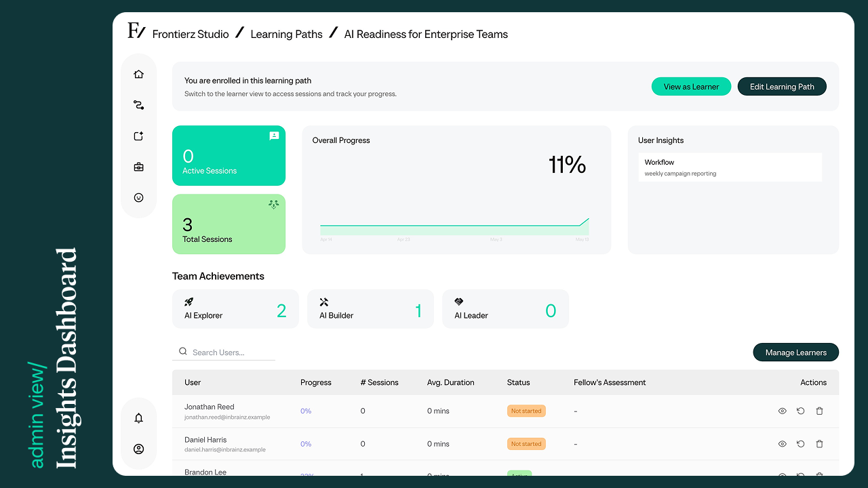868x488 pixels.
Task: Sort by Status column header
Action: [x=519, y=382]
